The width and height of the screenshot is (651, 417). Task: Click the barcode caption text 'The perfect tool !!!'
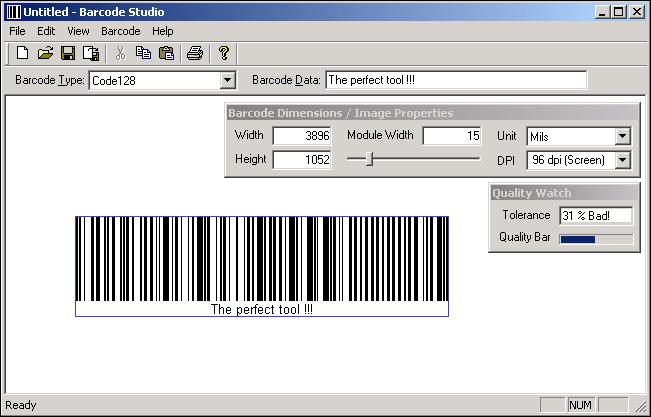tap(262, 309)
